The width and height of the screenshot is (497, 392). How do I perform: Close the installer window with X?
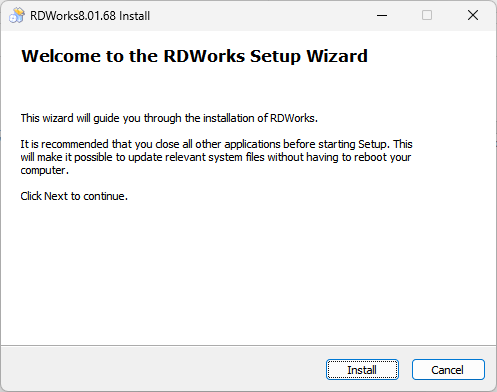pos(473,15)
